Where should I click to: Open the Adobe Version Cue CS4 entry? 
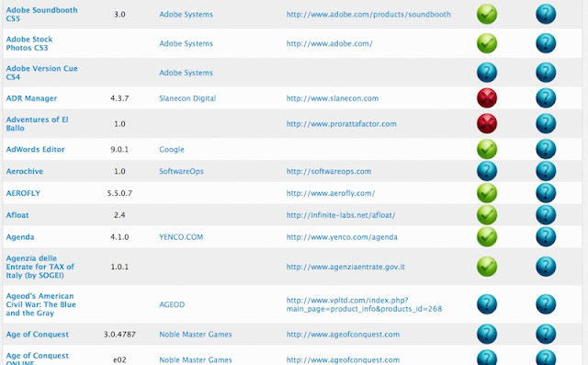pos(41,73)
